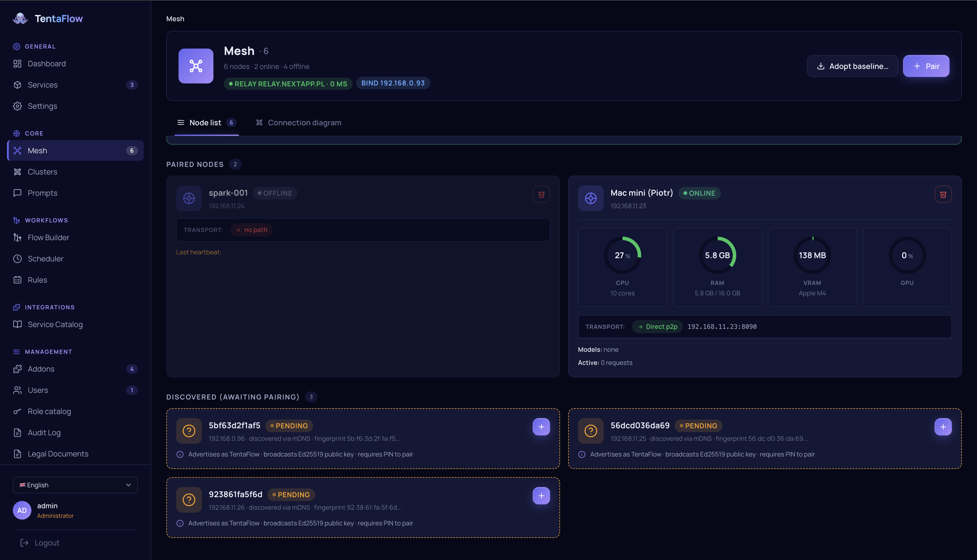Delete the spark-001 node
The image size is (977, 560).
point(541,194)
